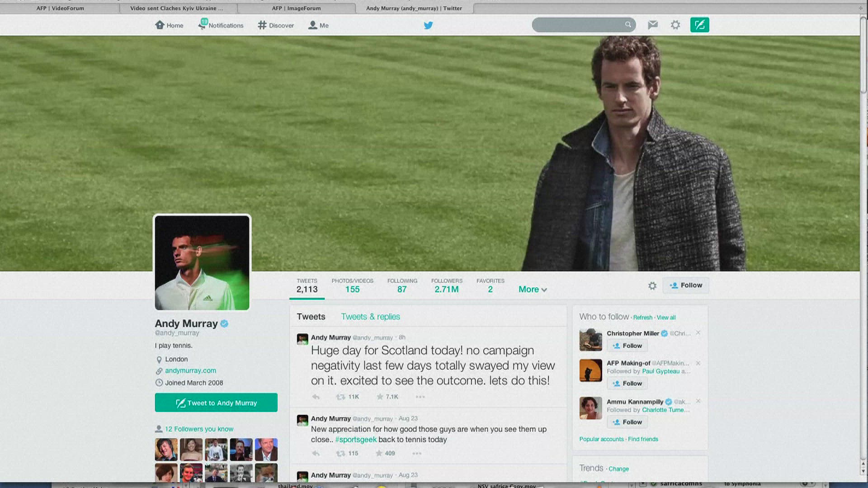Dismiss AFP Making-of follow suggestion
Viewport: 868px width, 488px height.
pyautogui.click(x=698, y=363)
